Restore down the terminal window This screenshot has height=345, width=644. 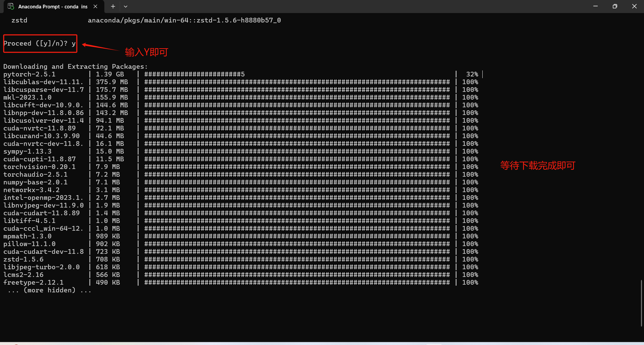tap(615, 6)
